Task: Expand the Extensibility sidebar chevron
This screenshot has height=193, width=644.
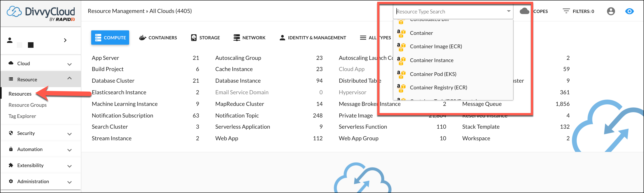Action: click(x=69, y=166)
